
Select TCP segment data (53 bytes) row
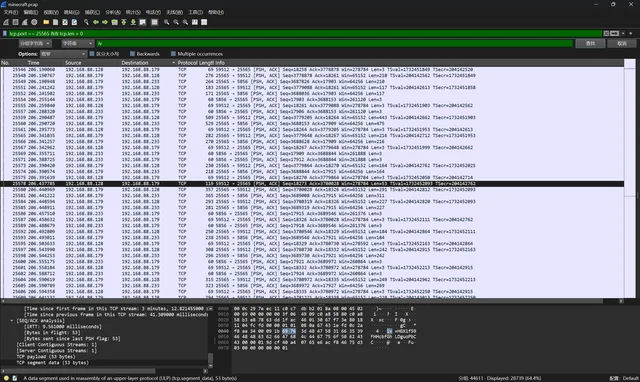point(52,362)
